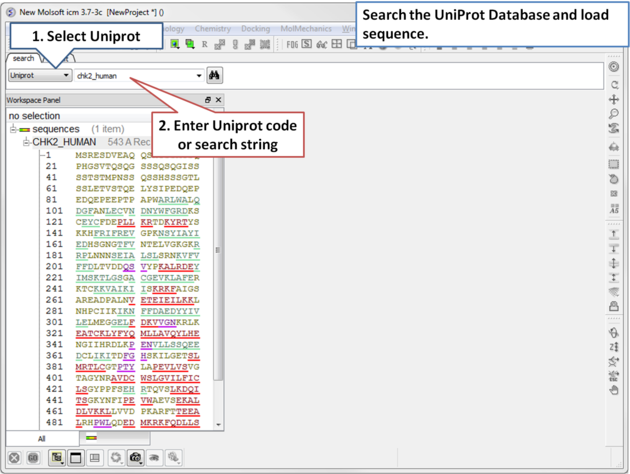Viewport: 630px width, 474px height.
Task: Open the MolMechanics menu
Action: [x=305, y=30]
